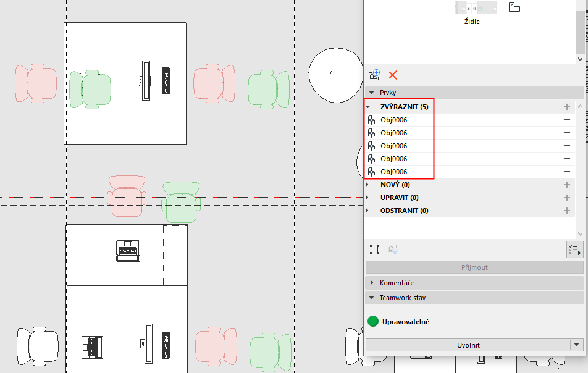Viewport: 588px width, 373px height.
Task: Add selection to UPRAVIT with plus
Action: click(x=566, y=198)
